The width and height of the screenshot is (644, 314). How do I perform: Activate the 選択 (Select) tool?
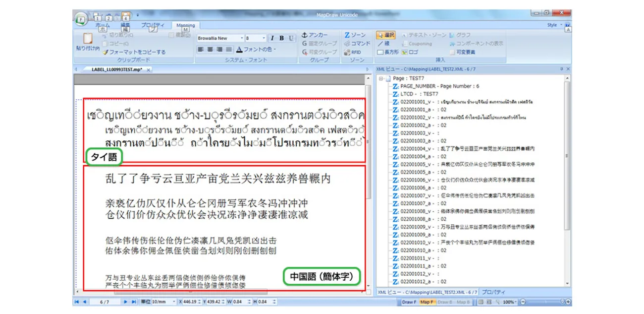[385, 35]
